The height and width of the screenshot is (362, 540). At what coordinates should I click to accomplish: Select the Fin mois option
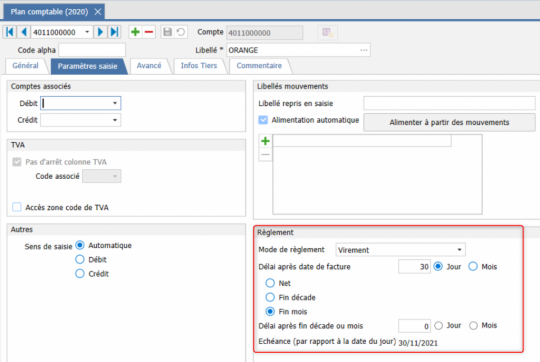[x=270, y=311]
